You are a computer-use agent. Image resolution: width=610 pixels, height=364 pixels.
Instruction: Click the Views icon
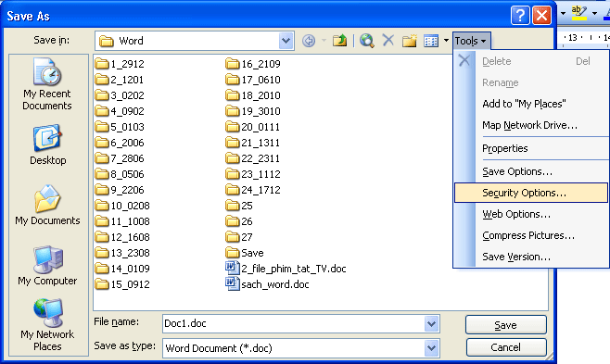point(431,41)
